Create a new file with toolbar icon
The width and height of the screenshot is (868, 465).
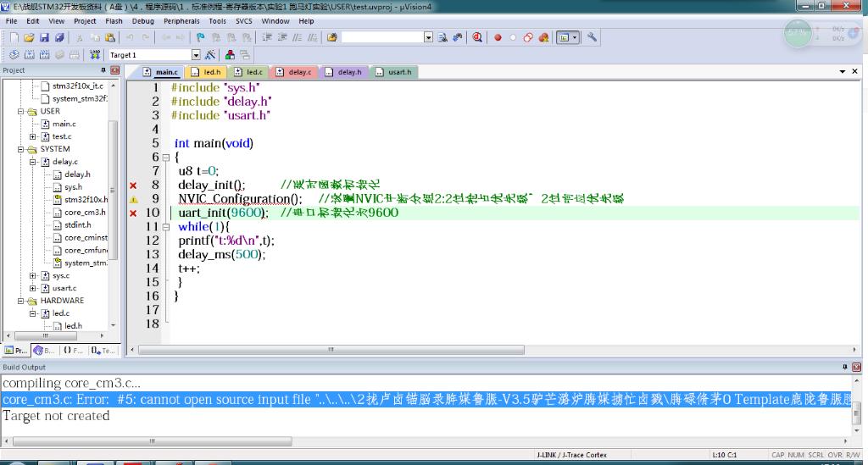click(14, 37)
